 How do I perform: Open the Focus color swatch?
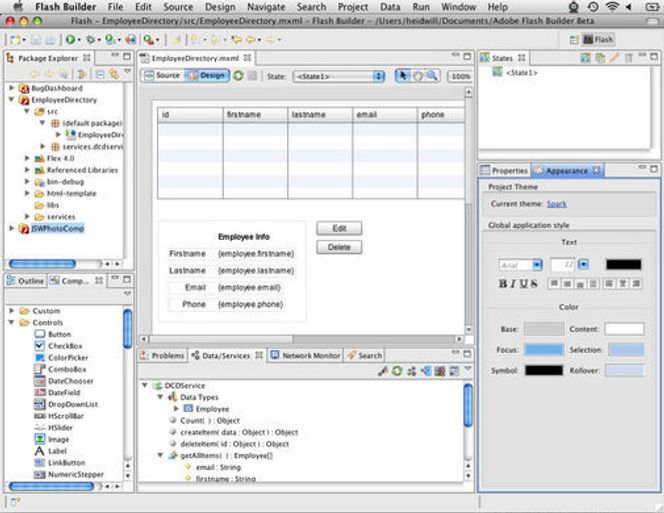click(x=544, y=349)
